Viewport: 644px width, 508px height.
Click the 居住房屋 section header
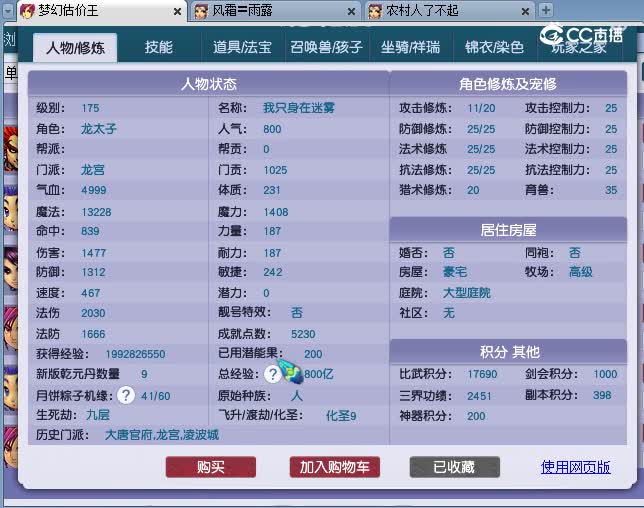click(x=508, y=230)
